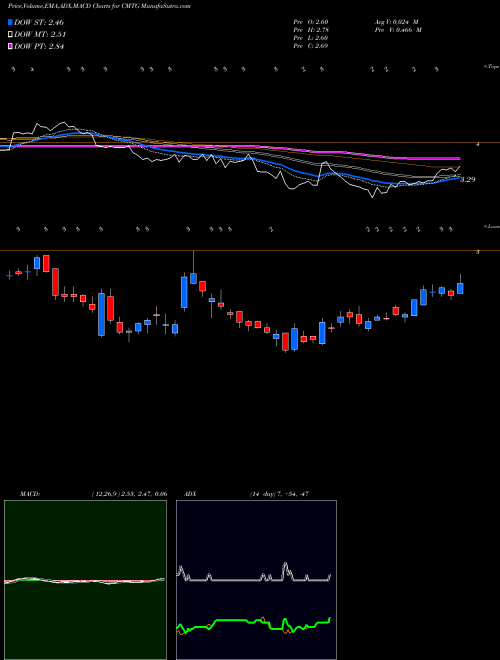The height and width of the screenshot is (660, 500).
Task: Click the 'Pre O: 2.60' open value
Action: (311, 22)
